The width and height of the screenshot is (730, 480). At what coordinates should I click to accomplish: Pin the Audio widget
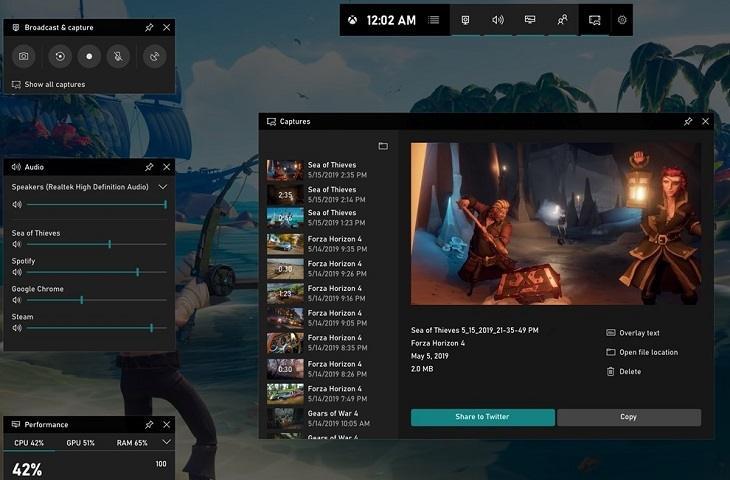(x=149, y=167)
